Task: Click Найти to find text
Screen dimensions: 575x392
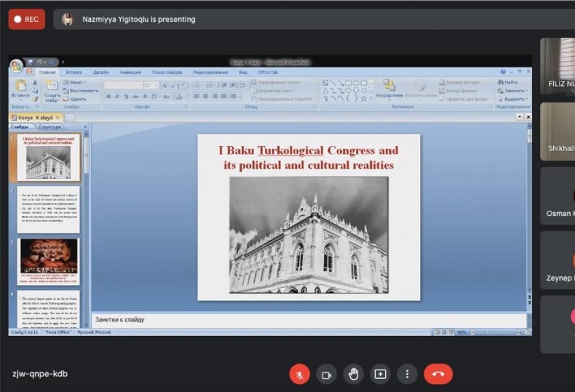Action: (508, 82)
